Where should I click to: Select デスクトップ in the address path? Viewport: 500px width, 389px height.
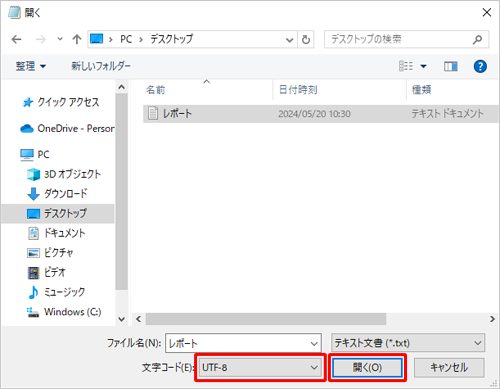(171, 39)
